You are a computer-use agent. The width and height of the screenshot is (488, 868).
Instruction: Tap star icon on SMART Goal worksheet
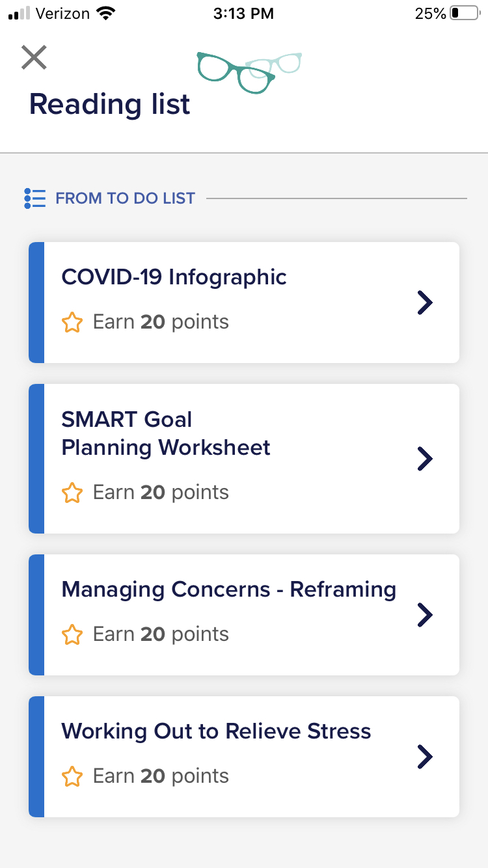point(72,493)
